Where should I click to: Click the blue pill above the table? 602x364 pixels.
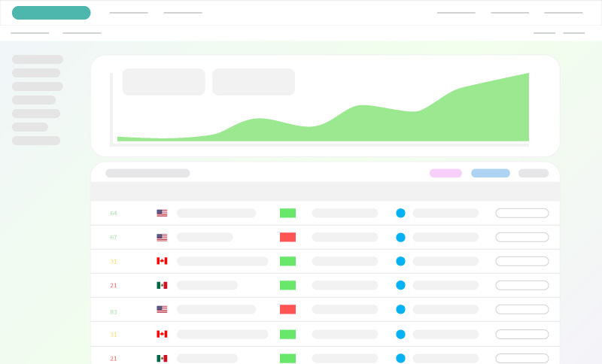(491, 173)
